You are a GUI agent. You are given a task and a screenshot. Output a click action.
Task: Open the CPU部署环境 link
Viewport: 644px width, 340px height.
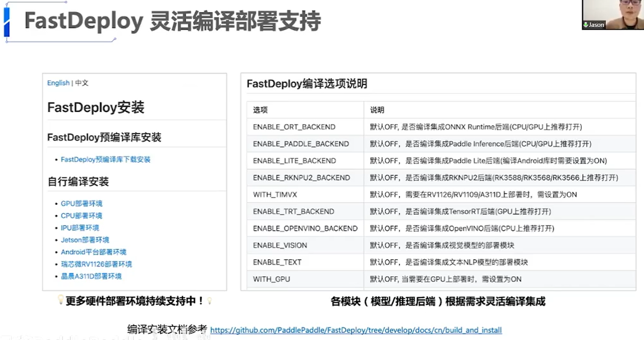[x=81, y=216]
